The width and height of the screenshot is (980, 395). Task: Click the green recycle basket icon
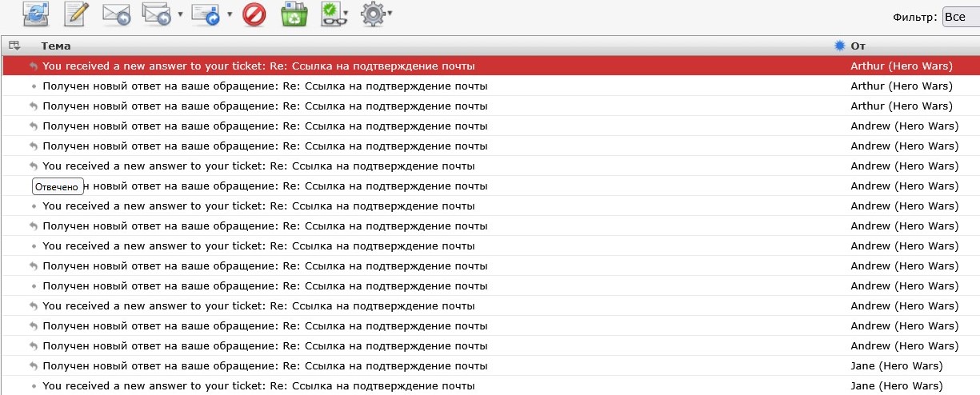click(294, 14)
